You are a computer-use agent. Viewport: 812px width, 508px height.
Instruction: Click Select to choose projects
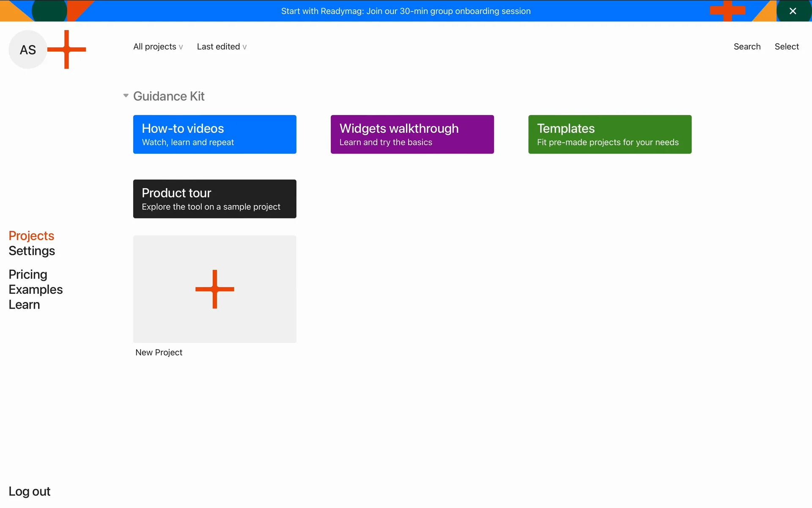click(x=786, y=47)
